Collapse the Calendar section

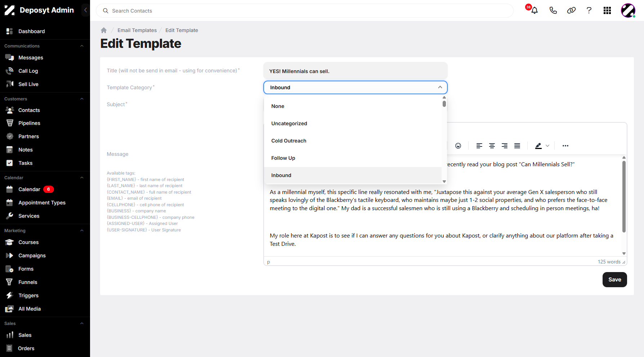click(x=82, y=178)
